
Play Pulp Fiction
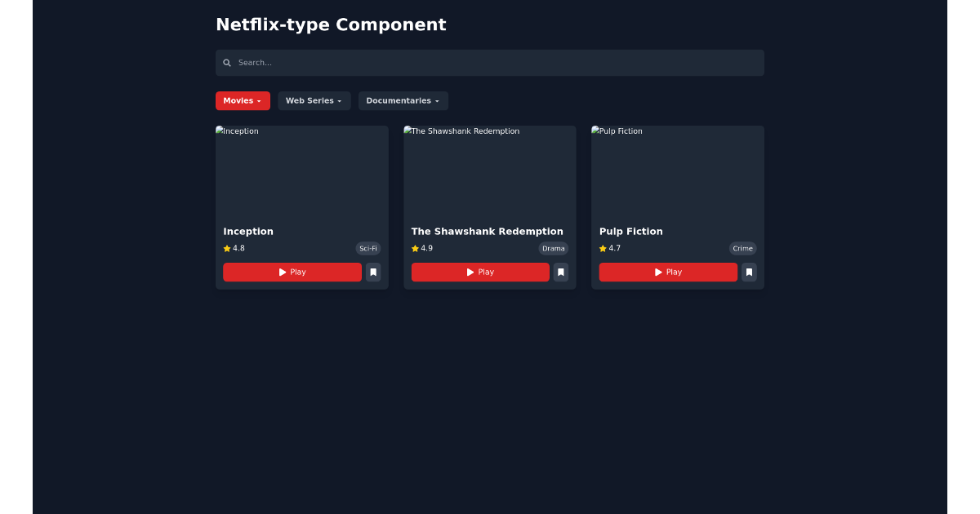[x=668, y=272]
